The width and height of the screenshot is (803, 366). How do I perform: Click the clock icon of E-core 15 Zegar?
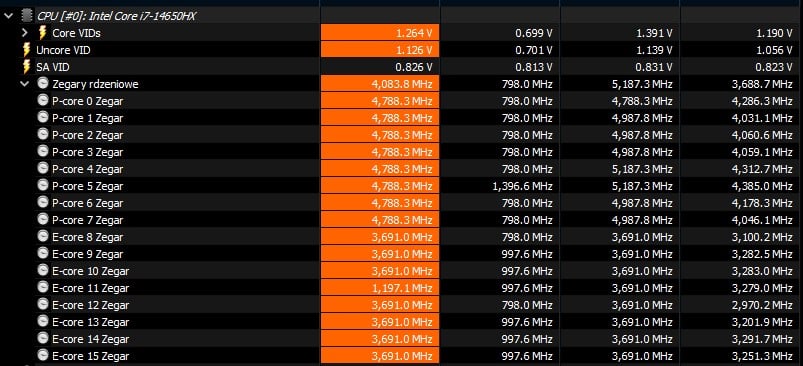point(43,355)
